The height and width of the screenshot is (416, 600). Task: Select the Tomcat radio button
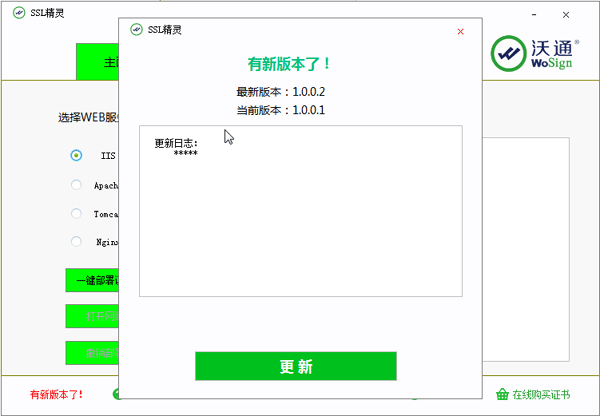[x=76, y=213]
